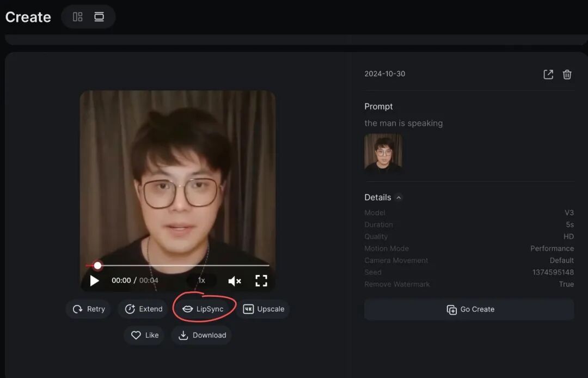Click the Prompt section heading
588x378 pixels.
[378, 107]
